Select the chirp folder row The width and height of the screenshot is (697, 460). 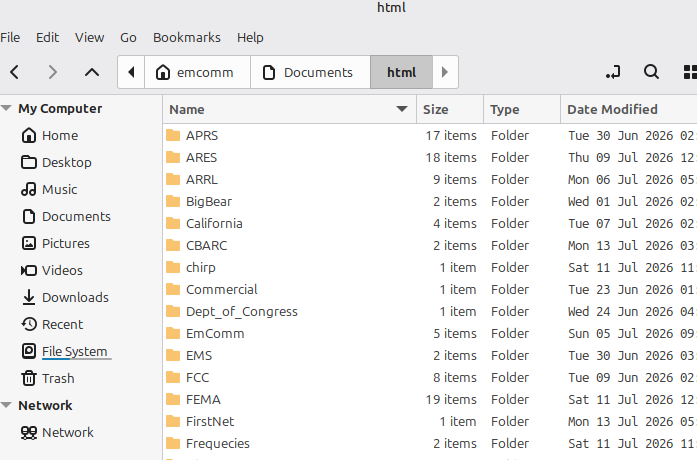[x=430, y=268]
